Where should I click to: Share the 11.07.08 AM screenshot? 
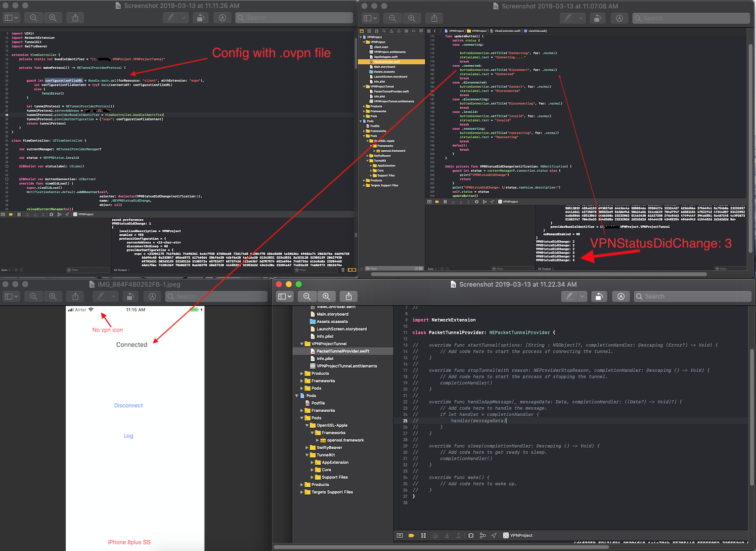434,18
